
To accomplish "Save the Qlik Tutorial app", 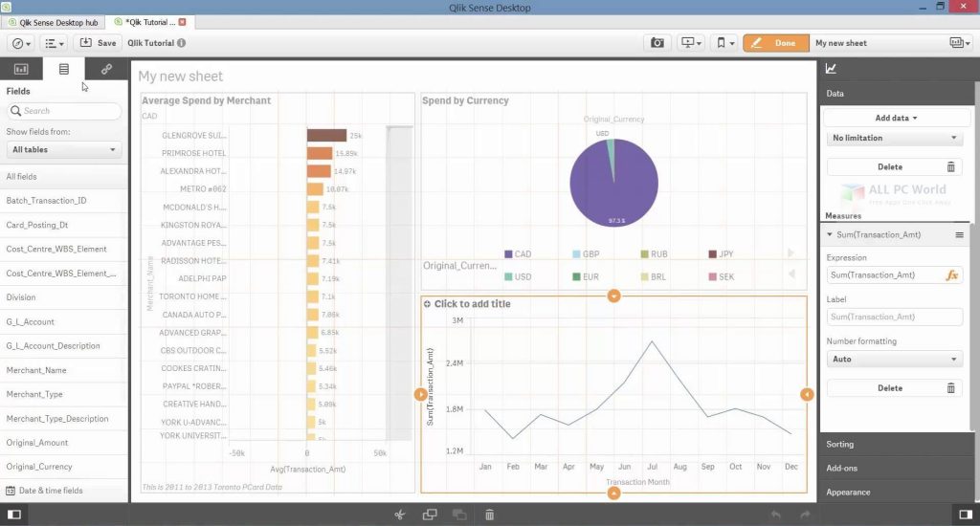I will click(x=99, y=43).
